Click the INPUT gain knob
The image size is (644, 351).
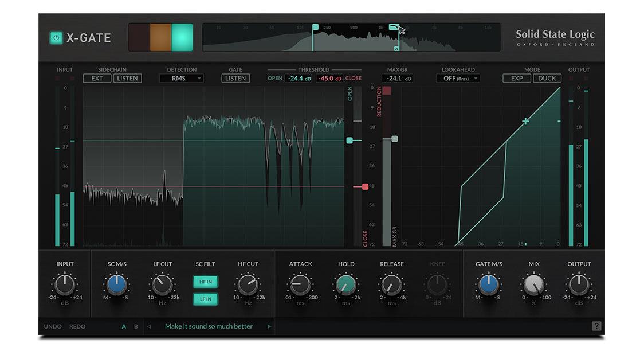pyautogui.click(x=65, y=284)
